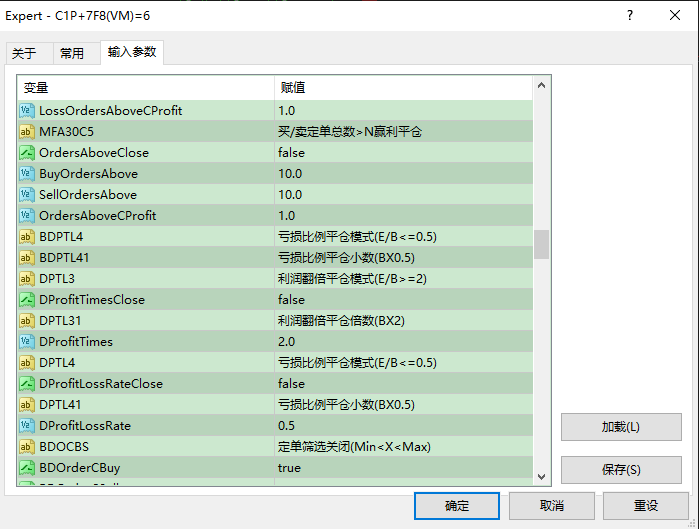Image resolution: width=699 pixels, height=529 pixels.
Task: Click the SellOrdersAbove value 10.0
Action: [x=290, y=194]
